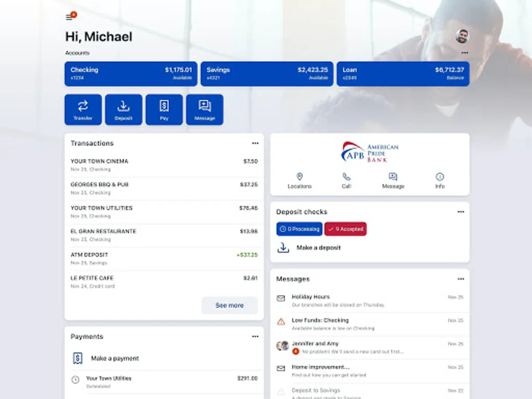Open Michael's profile avatar
532x399 pixels.
[x=462, y=36]
